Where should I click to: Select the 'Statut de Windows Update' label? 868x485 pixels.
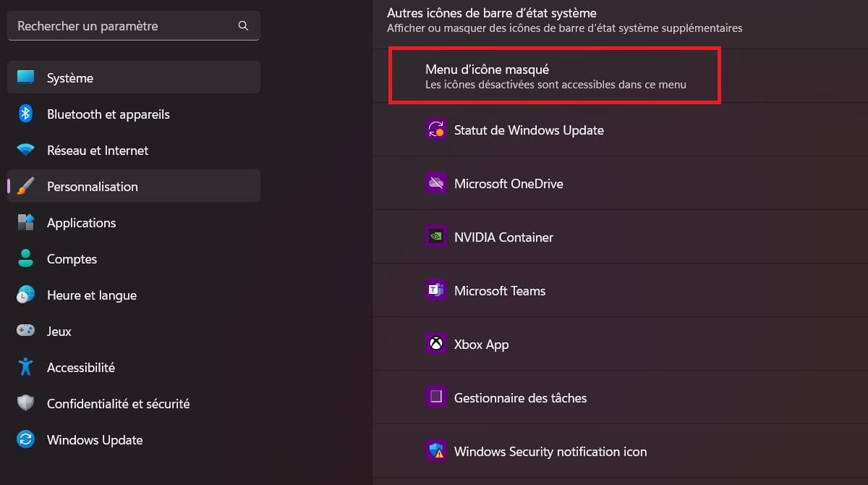(x=529, y=130)
